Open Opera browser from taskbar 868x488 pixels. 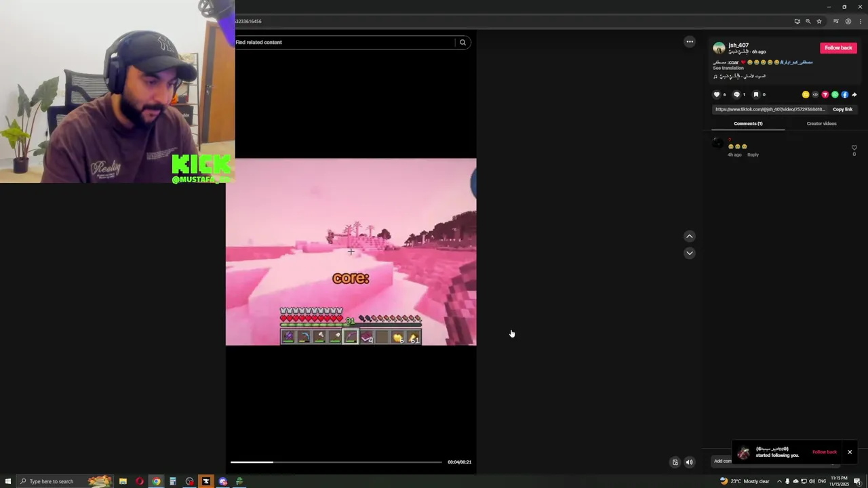pyautogui.click(x=140, y=481)
